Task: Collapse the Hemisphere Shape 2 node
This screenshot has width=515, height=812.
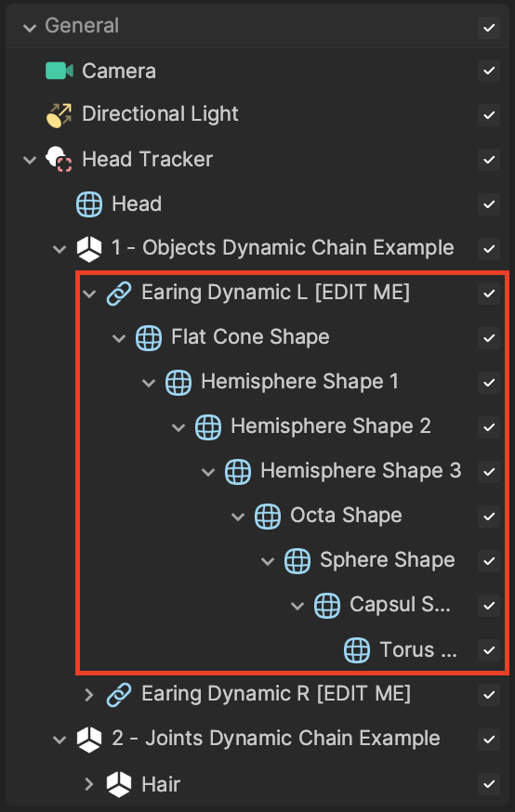Action: pos(178,427)
